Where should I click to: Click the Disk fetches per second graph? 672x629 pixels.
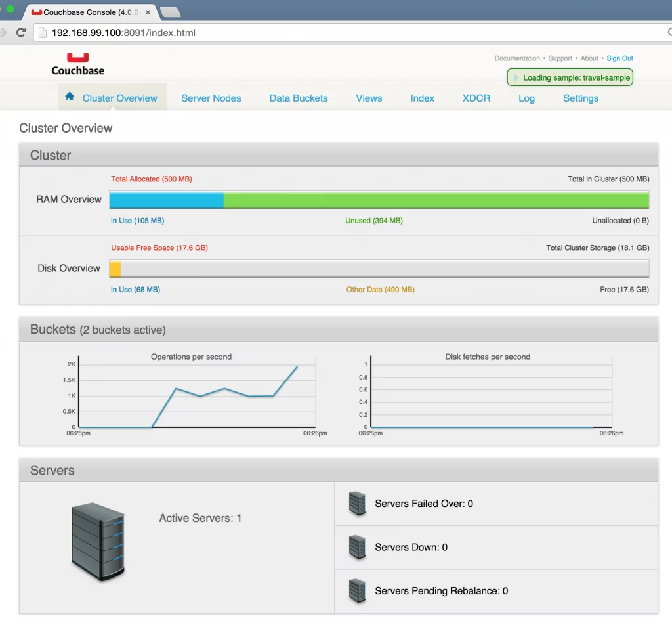point(491,391)
